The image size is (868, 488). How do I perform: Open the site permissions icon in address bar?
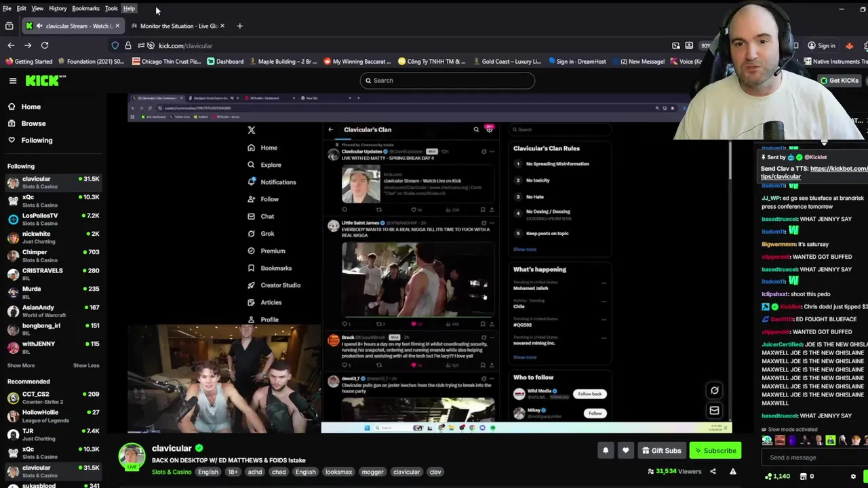(x=140, y=45)
